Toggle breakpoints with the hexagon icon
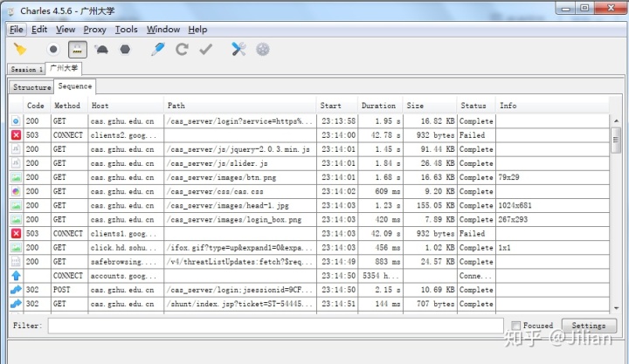 pyautogui.click(x=125, y=49)
